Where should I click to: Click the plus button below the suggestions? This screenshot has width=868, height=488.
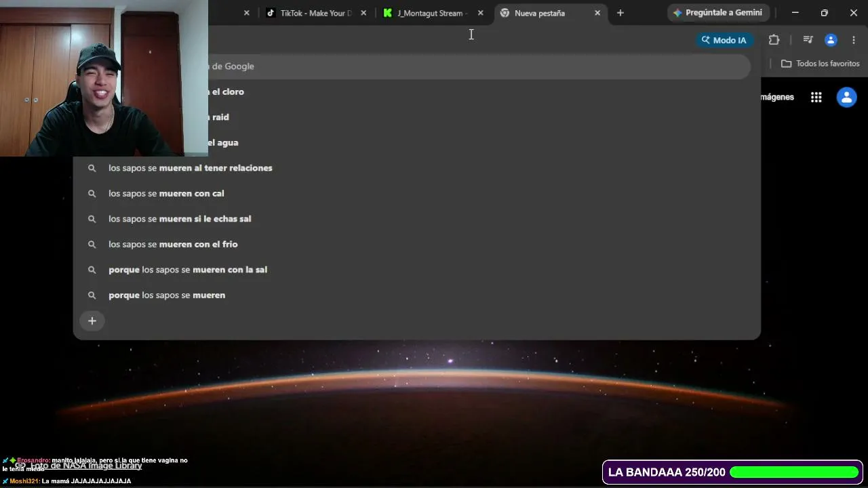point(92,321)
